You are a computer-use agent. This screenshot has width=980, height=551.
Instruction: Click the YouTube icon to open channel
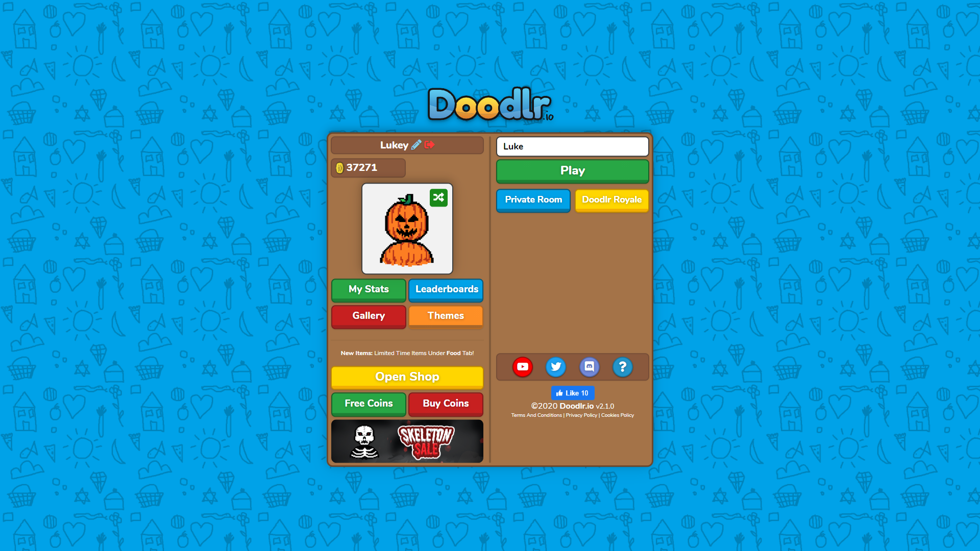(x=523, y=366)
